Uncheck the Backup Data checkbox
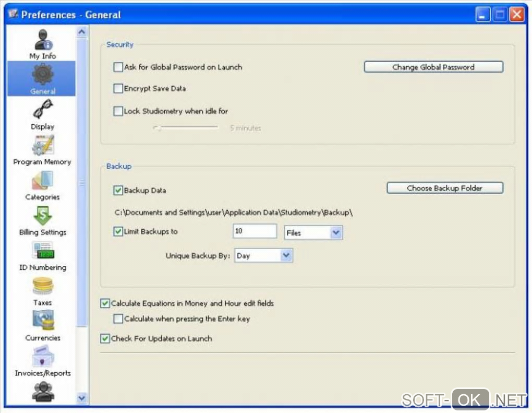The width and height of the screenshot is (532, 413). [118, 190]
